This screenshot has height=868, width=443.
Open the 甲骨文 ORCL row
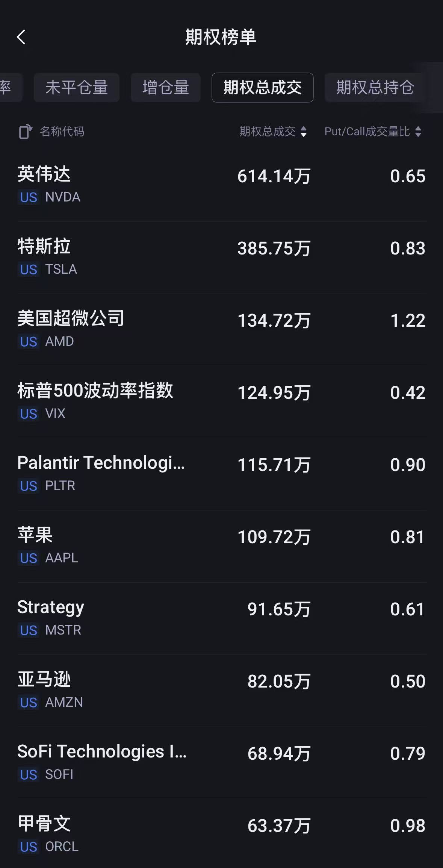pos(221,834)
